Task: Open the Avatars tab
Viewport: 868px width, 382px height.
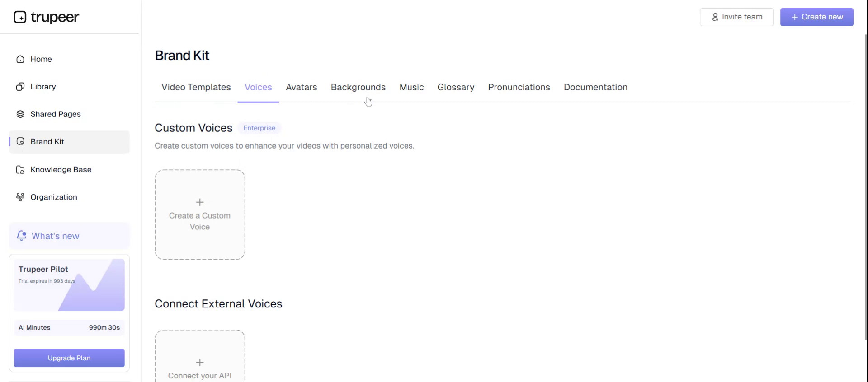Action: [x=302, y=87]
